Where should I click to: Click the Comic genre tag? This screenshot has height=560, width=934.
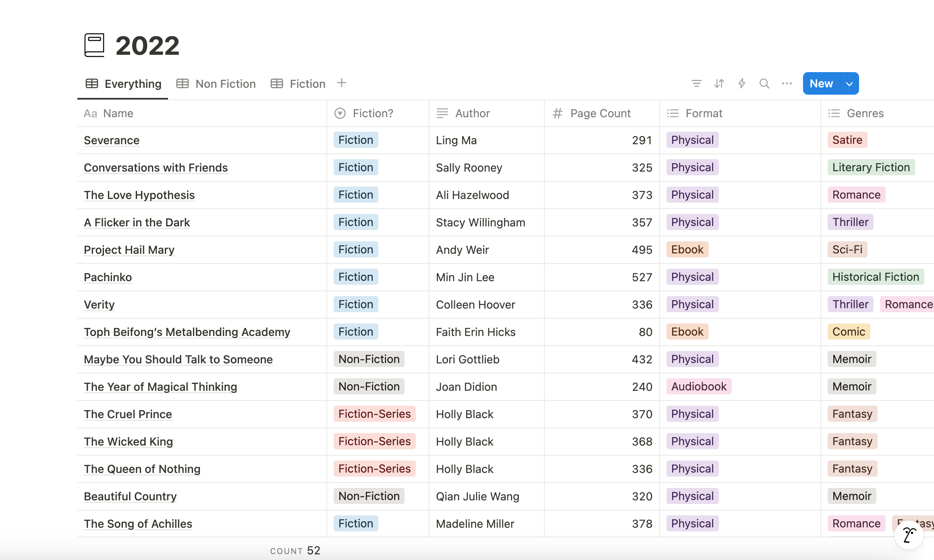[x=849, y=332]
